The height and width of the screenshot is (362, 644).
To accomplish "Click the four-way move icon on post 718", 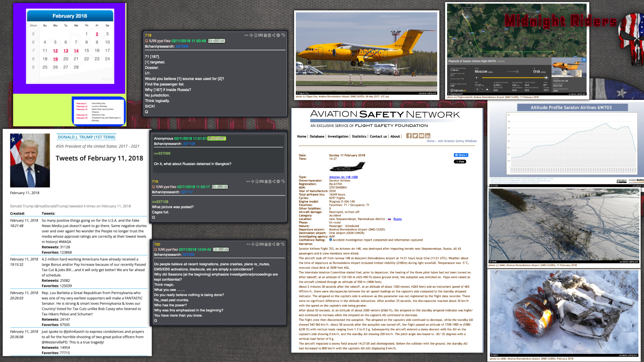I will click(x=251, y=35).
